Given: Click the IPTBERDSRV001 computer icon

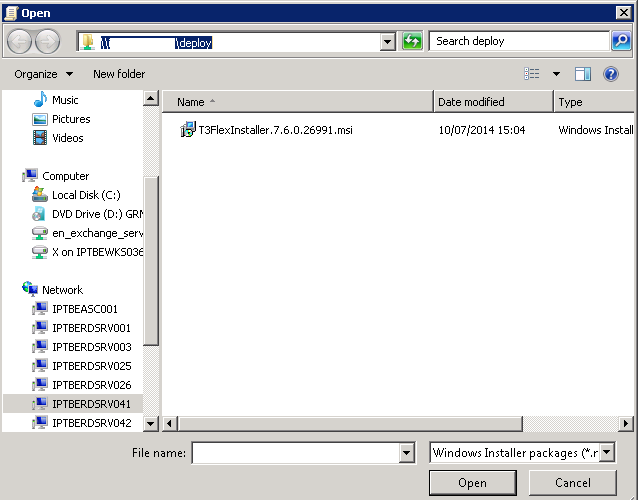Looking at the screenshot, I should 40,328.
